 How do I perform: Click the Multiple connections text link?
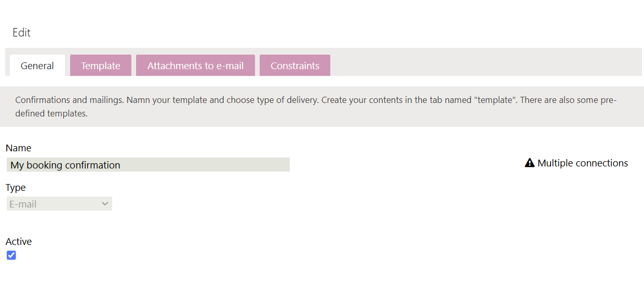583,163
